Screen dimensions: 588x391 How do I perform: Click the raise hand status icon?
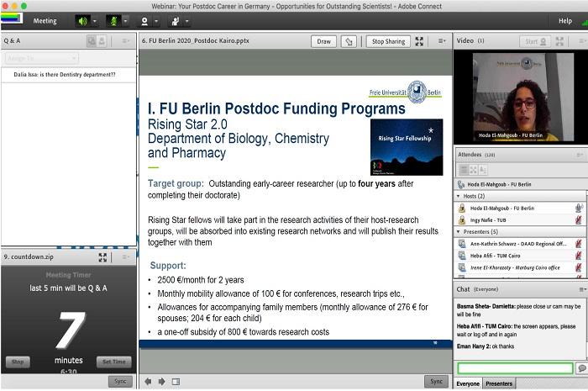175,21
